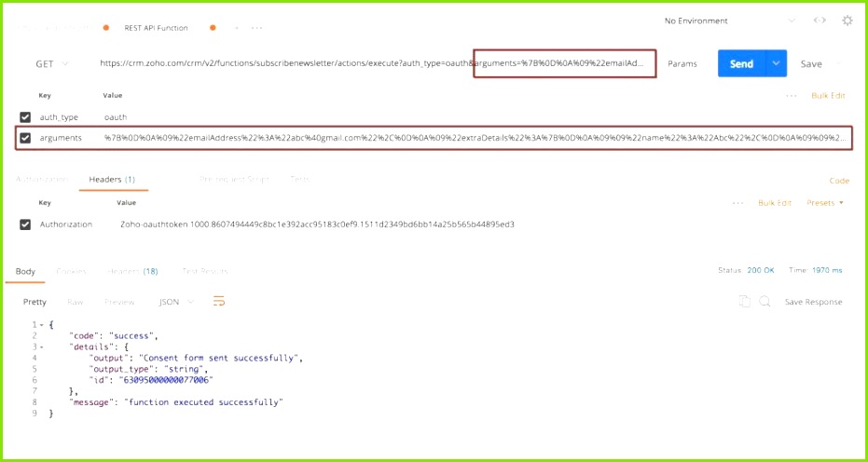Click Save Response
This screenshot has height=462, width=868.
(813, 302)
